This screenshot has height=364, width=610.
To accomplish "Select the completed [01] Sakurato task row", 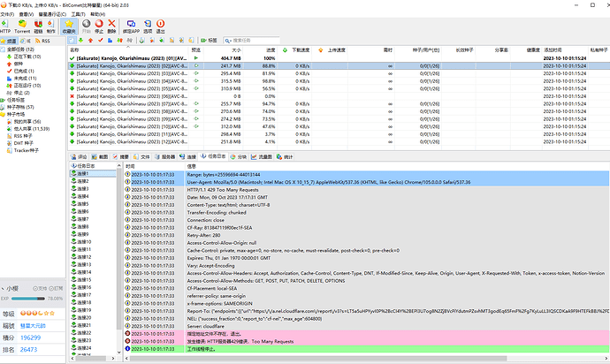I will pos(339,58).
